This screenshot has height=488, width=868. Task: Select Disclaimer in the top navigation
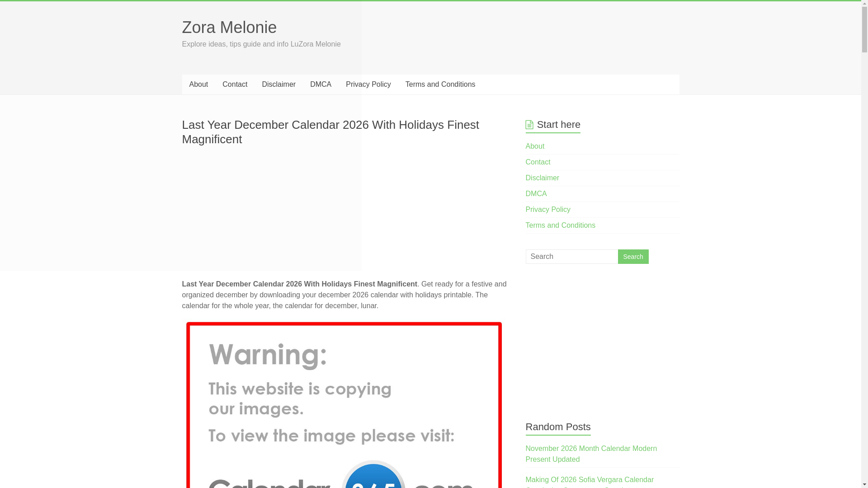click(278, 84)
